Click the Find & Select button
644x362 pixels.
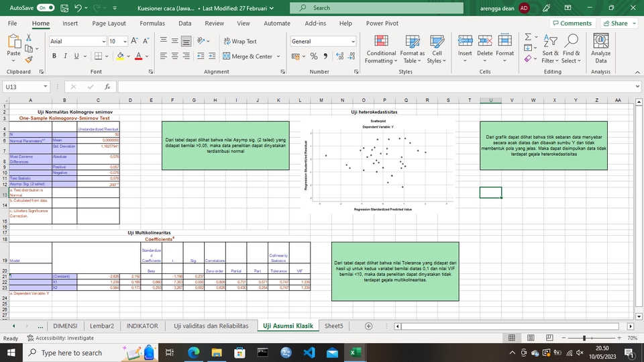(x=572, y=50)
